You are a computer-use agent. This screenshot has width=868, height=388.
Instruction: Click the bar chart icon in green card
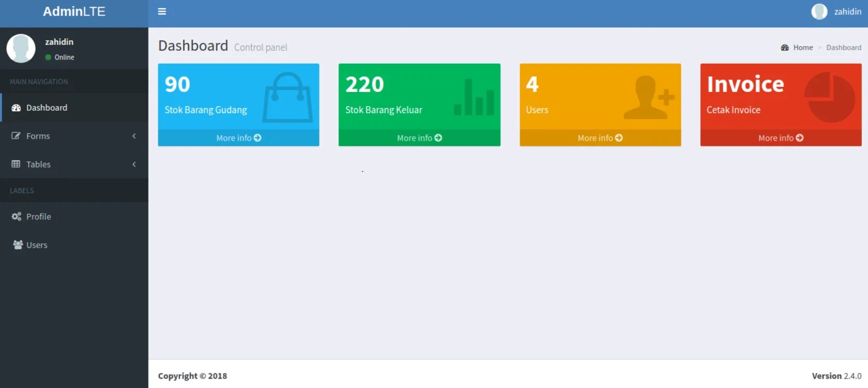pyautogui.click(x=474, y=97)
